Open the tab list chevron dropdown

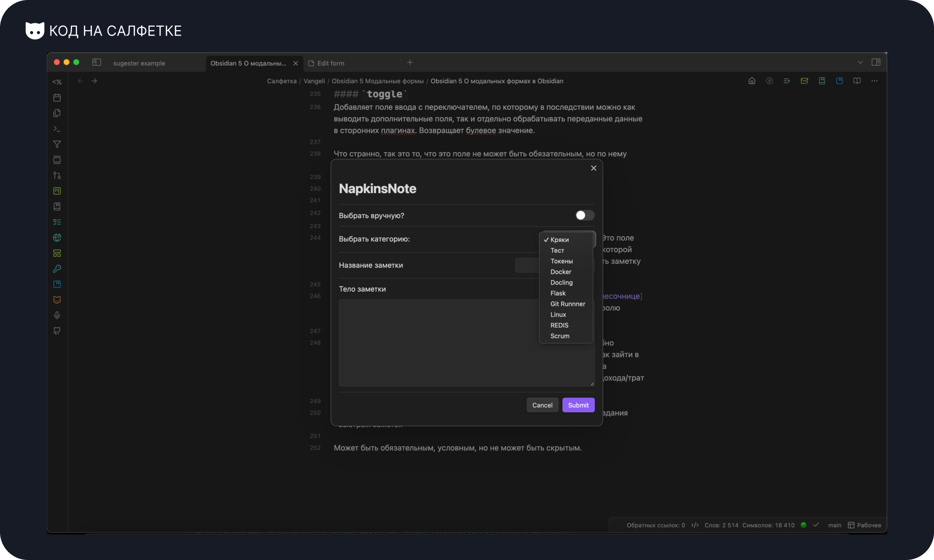click(x=861, y=62)
